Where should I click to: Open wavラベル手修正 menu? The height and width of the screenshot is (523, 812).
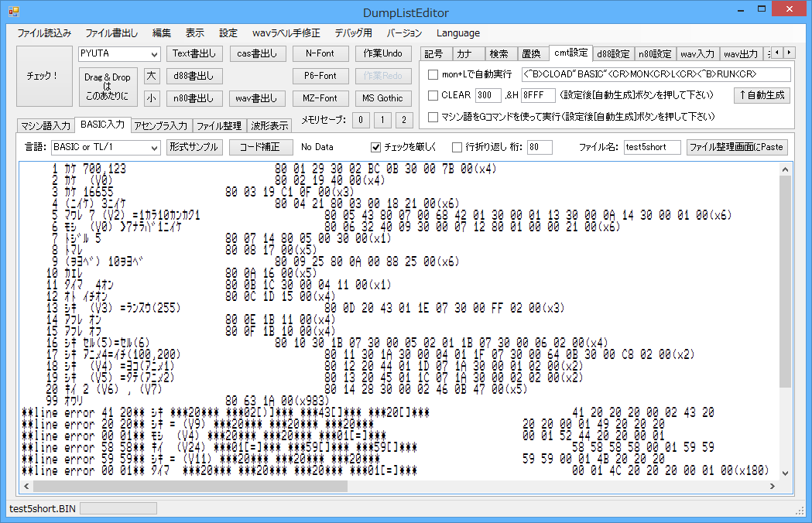point(286,33)
